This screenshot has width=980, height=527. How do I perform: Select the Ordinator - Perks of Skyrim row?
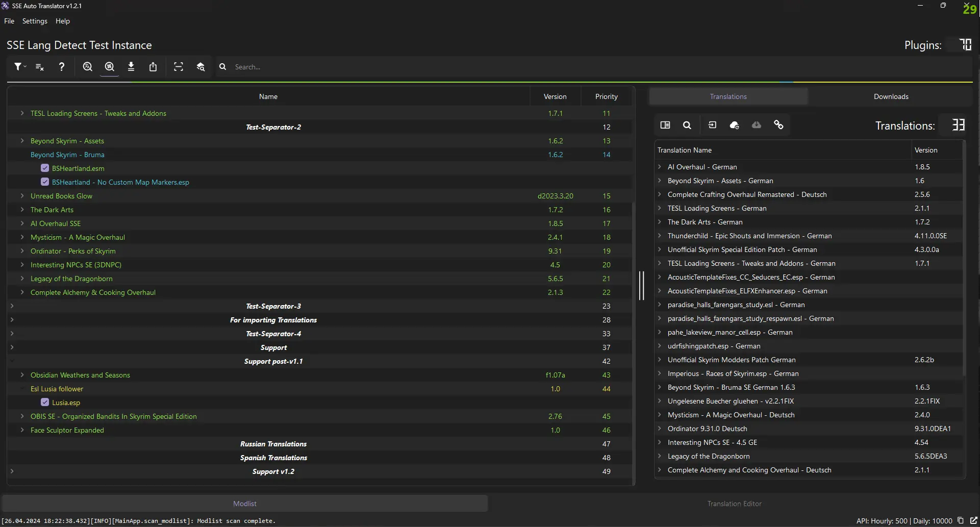[320, 251]
